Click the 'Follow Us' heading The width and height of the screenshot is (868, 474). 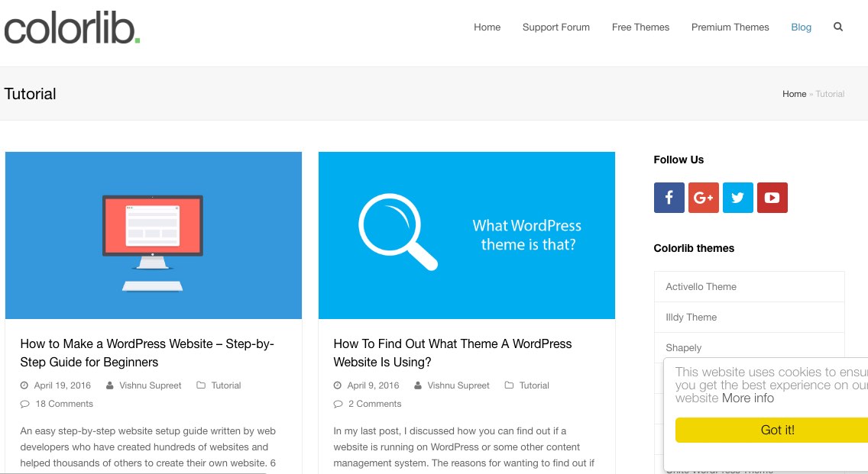(679, 160)
